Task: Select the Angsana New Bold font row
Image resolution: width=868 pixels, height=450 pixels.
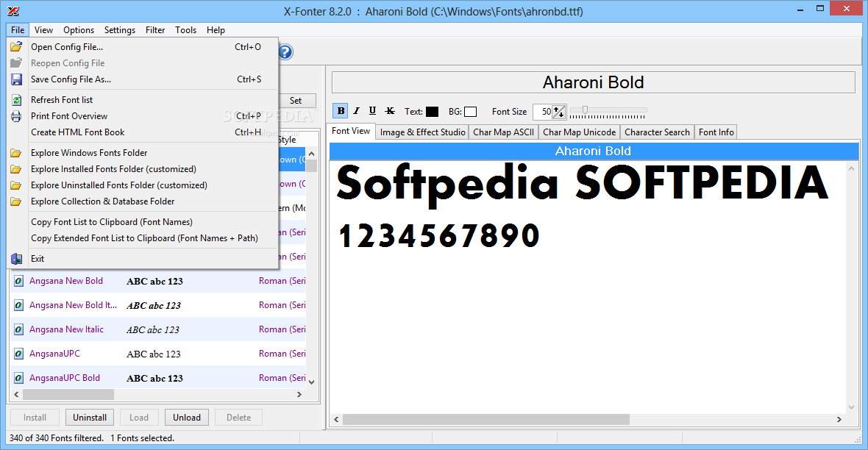Action: (157, 281)
